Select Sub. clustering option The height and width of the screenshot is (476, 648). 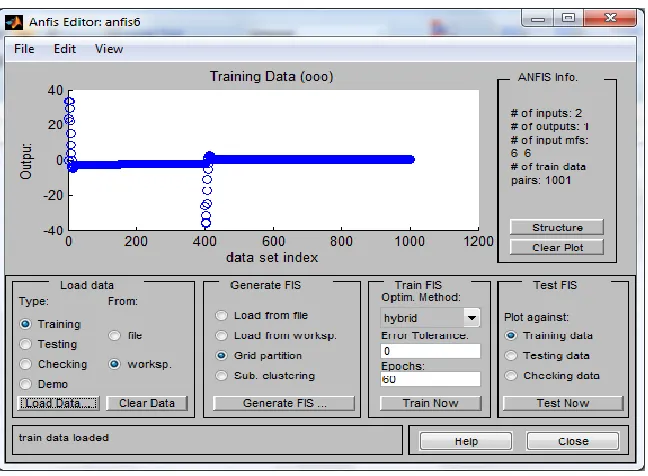click(x=222, y=375)
